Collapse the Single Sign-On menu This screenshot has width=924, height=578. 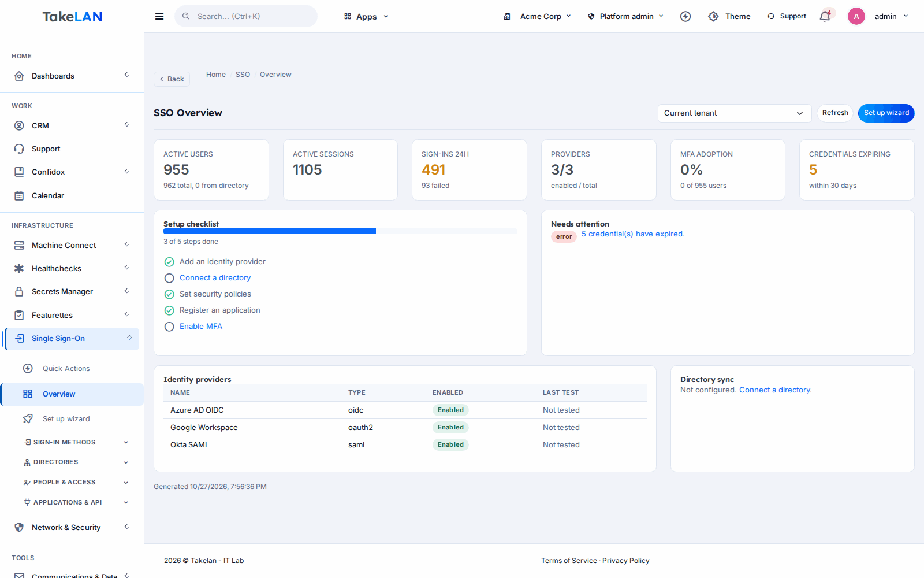coord(72,338)
